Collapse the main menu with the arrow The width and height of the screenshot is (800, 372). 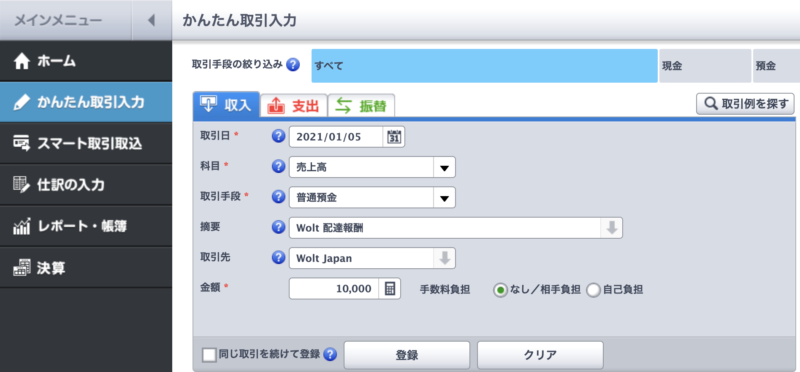pyautogui.click(x=151, y=20)
